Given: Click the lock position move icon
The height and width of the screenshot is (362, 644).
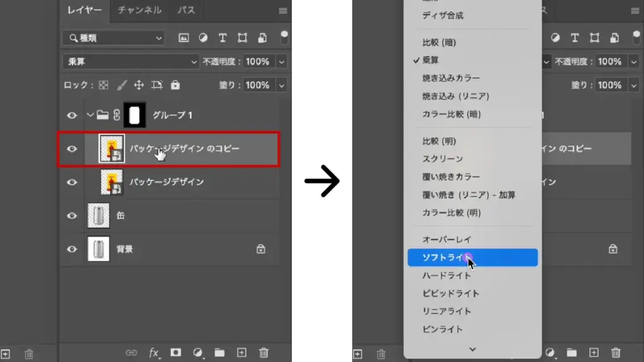Looking at the screenshot, I should 139,85.
